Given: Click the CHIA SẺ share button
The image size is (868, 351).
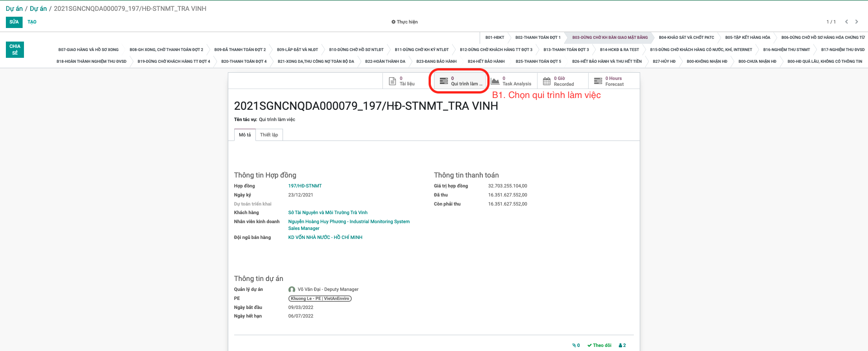Looking at the screenshot, I should click(x=15, y=50).
